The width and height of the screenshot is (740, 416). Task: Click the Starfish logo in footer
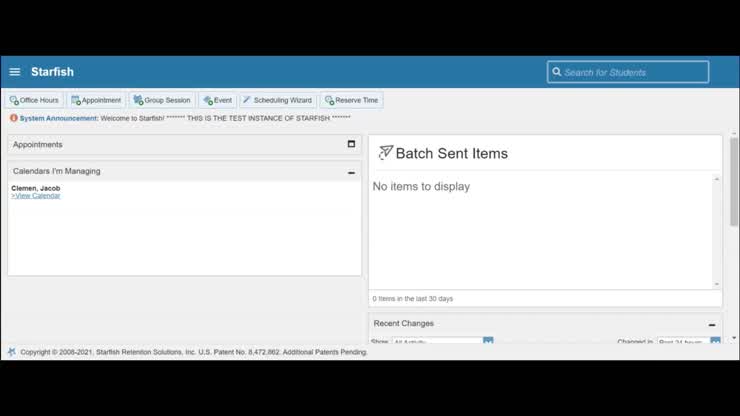pyautogui.click(x=12, y=352)
